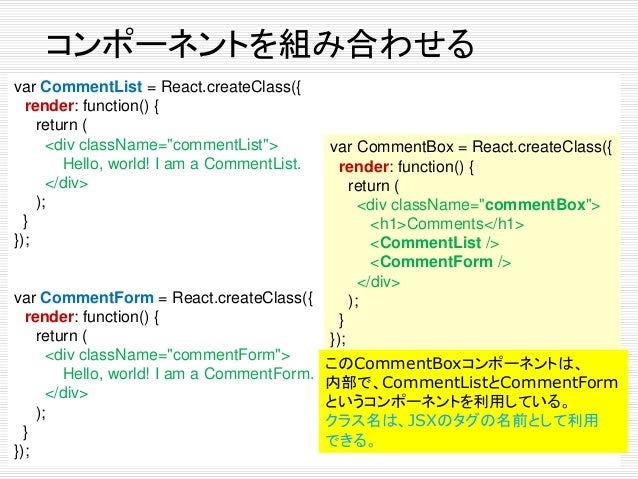
Task: Click the cyan line クラス名は、JSXのタグの名前として利用
Action: tap(461, 420)
